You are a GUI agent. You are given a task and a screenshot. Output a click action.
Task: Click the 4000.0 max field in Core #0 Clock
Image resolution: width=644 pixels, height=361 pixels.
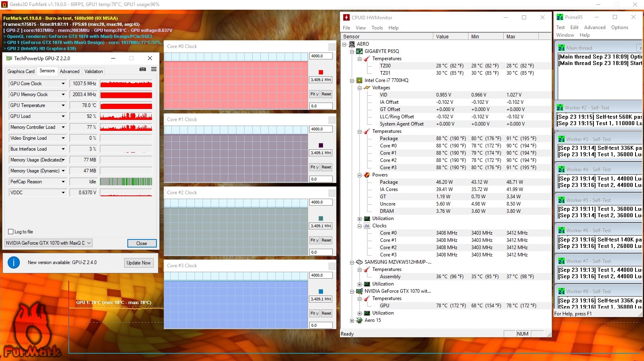coord(321,56)
